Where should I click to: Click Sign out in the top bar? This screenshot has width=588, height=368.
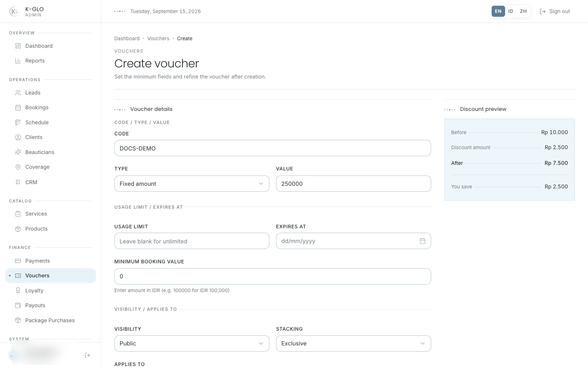[555, 11]
